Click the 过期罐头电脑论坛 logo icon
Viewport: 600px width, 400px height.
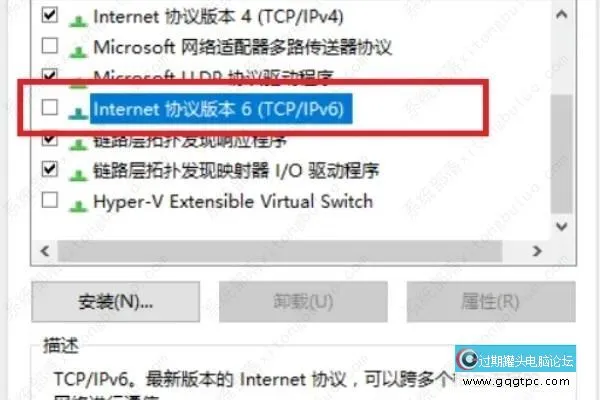(468, 359)
